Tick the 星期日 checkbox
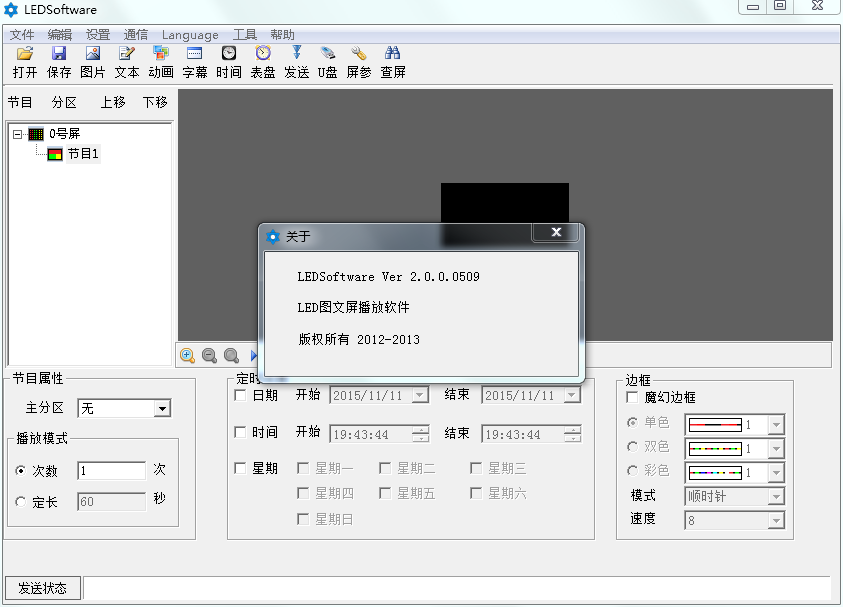 click(x=303, y=519)
